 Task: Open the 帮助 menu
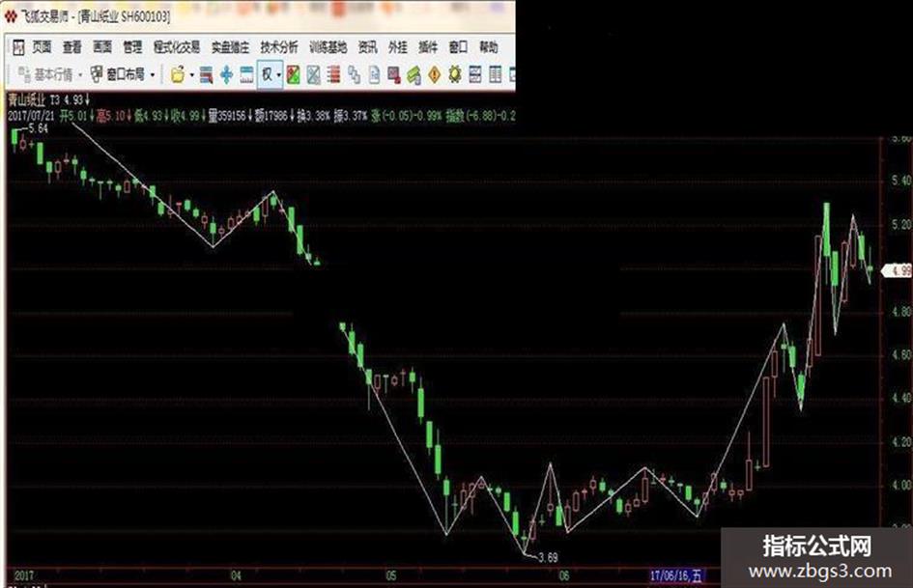(488, 47)
